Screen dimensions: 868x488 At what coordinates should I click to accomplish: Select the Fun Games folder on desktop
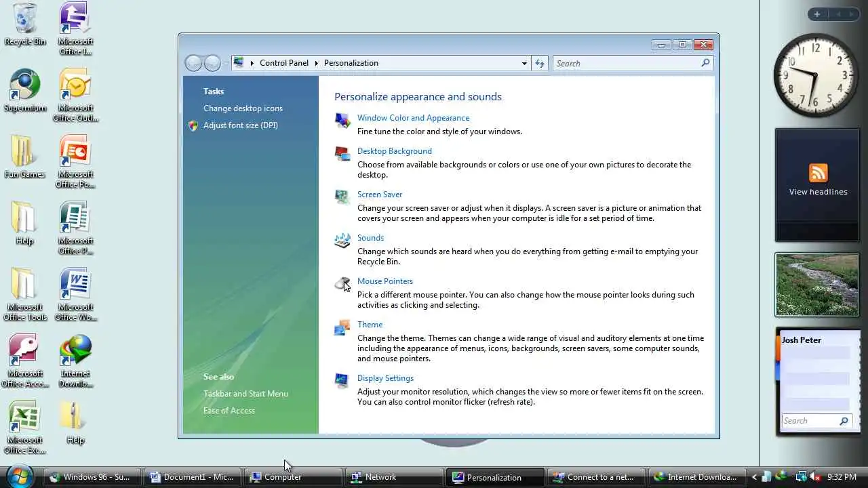[24, 157]
